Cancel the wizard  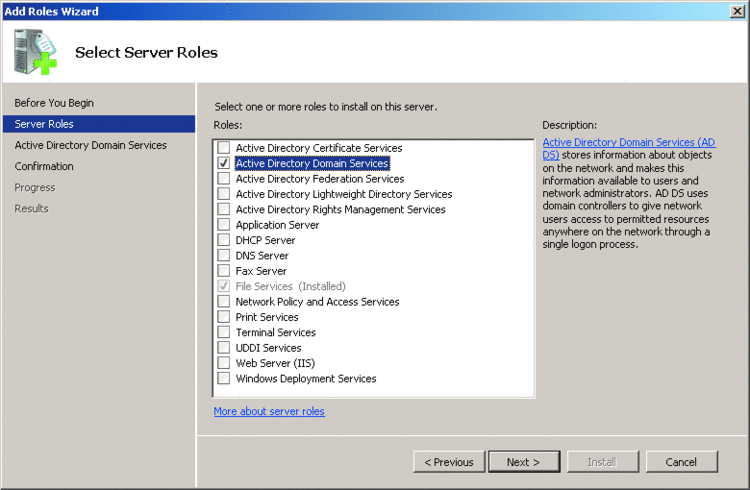click(x=681, y=462)
